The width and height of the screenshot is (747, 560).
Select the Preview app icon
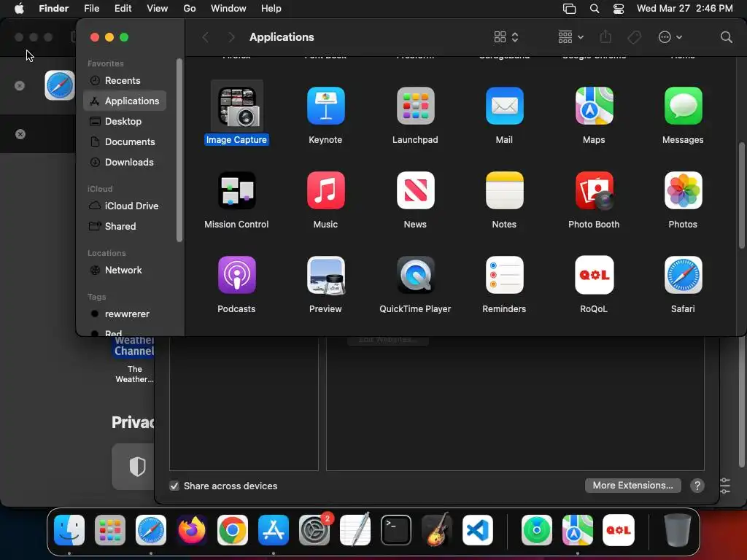coord(326,275)
